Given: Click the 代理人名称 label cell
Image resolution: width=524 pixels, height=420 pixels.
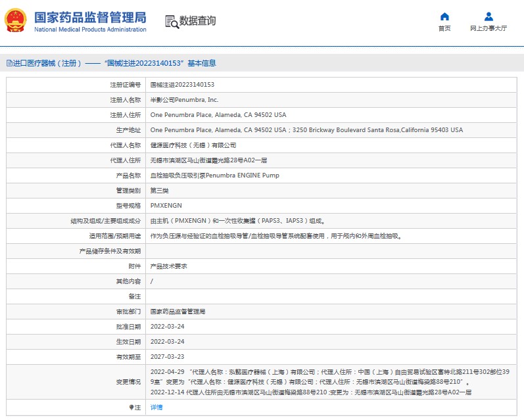Looking at the screenshot, I should [x=76, y=145].
